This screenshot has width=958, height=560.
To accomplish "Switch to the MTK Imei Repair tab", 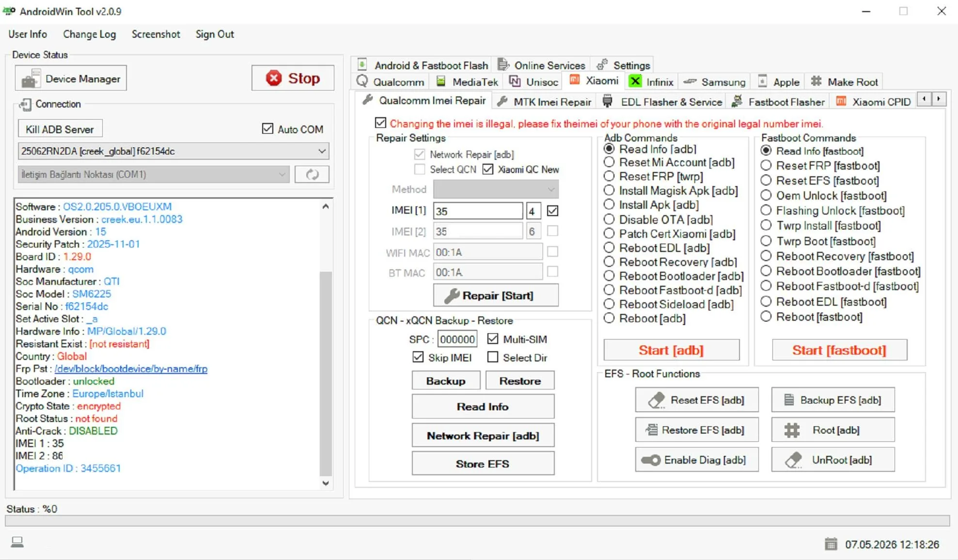I will [544, 101].
